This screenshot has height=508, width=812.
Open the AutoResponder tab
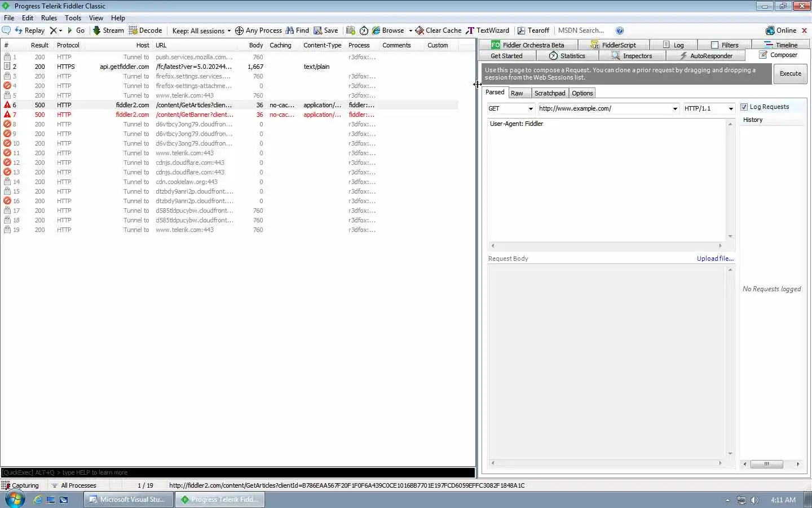(705, 56)
